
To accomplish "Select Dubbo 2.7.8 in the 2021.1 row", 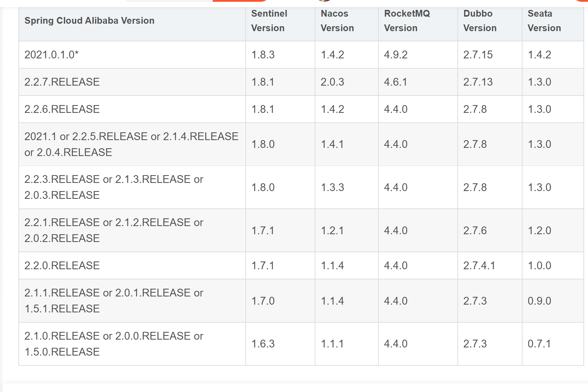I will click(490, 144).
